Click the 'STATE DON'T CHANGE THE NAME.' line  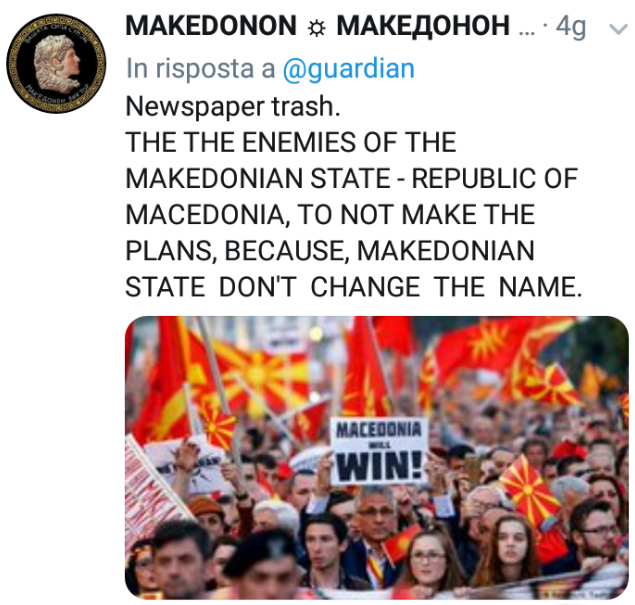(x=354, y=287)
